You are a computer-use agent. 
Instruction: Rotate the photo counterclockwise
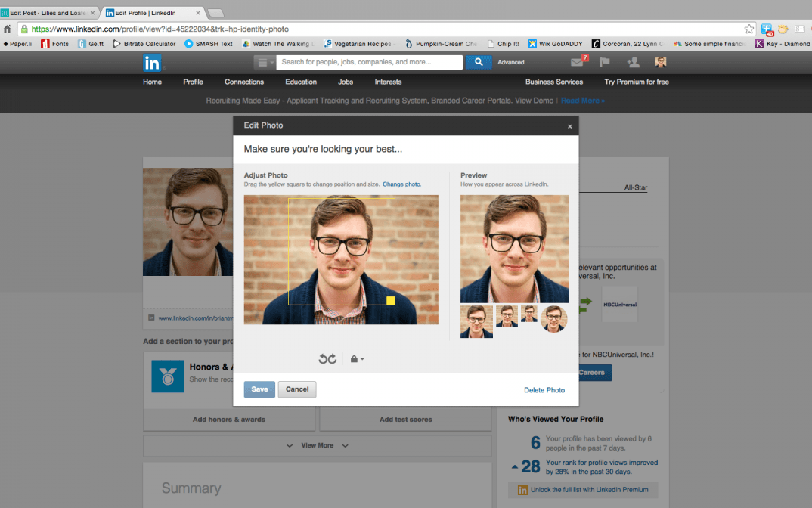point(323,359)
